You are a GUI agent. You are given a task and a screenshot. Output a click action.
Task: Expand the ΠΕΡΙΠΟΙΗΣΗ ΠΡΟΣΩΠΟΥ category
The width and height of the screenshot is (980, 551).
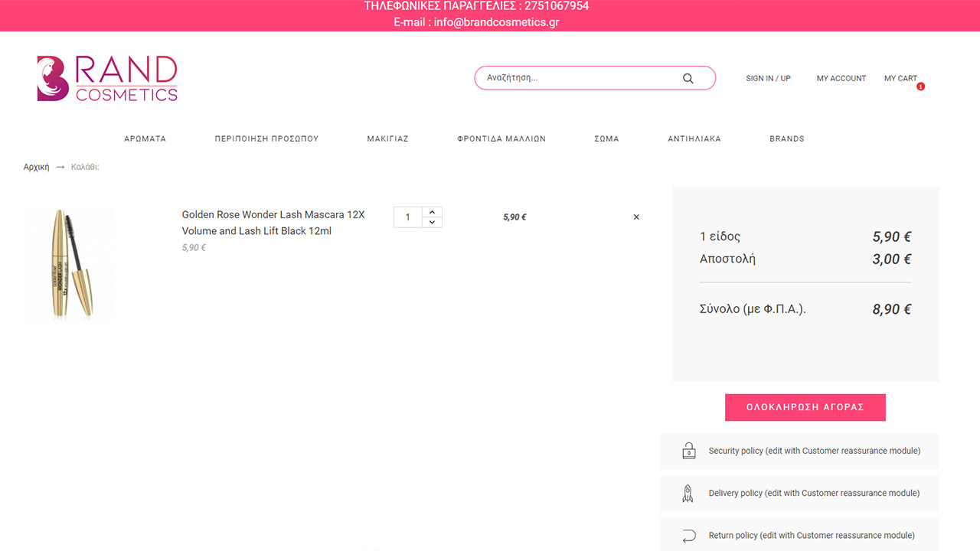pyautogui.click(x=266, y=139)
